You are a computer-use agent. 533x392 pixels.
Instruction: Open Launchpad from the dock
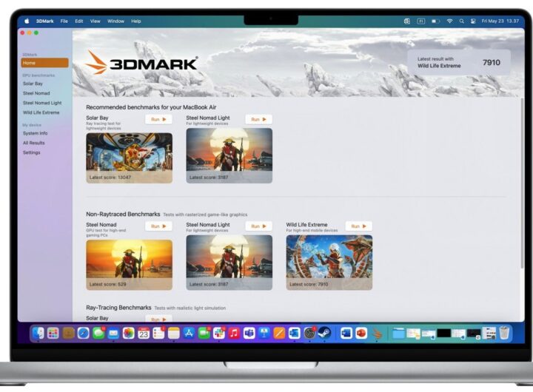(53, 334)
